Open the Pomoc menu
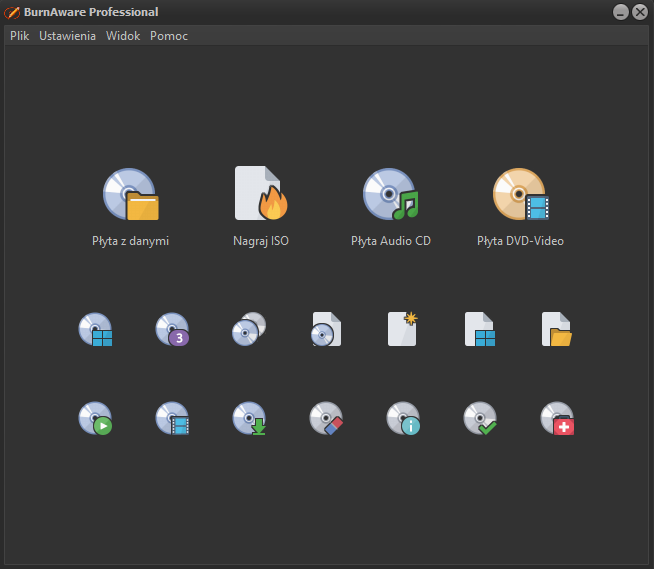Screen dimensions: 654x569 pos(169,36)
